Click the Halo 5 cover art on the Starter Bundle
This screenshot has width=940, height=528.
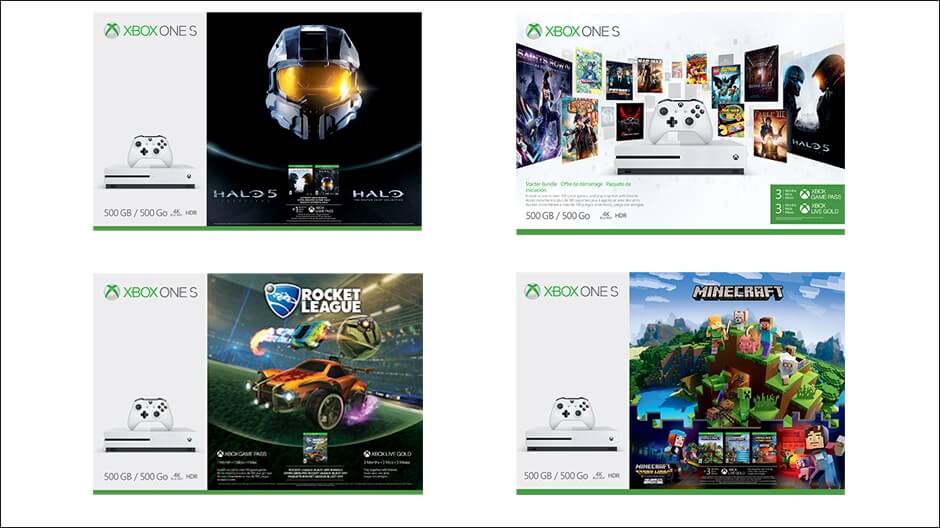pos(815,109)
